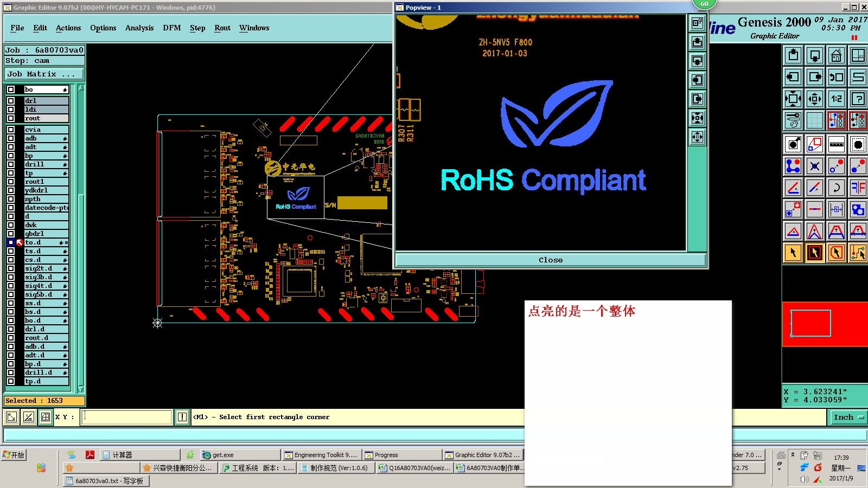
Task: Click the Popview vertical scrollbar
Action: (697, 198)
